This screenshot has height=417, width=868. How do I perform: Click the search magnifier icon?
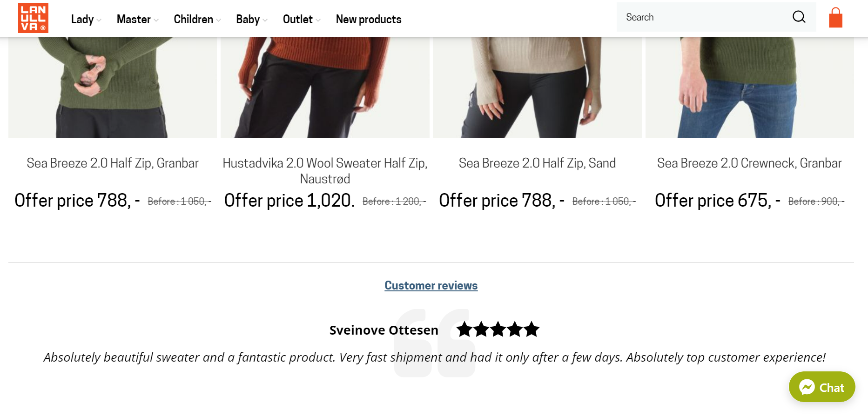pos(799,17)
